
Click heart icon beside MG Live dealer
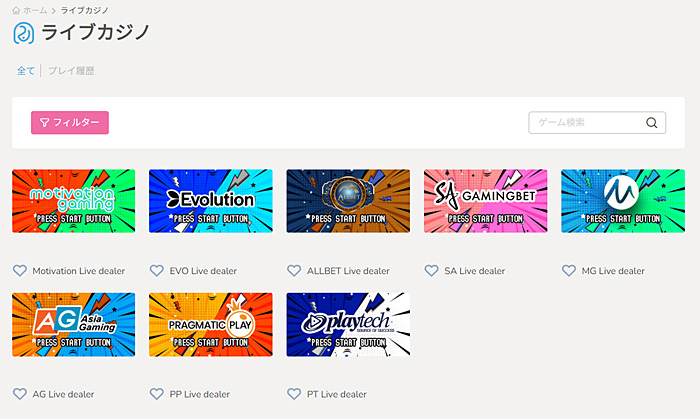click(x=569, y=270)
